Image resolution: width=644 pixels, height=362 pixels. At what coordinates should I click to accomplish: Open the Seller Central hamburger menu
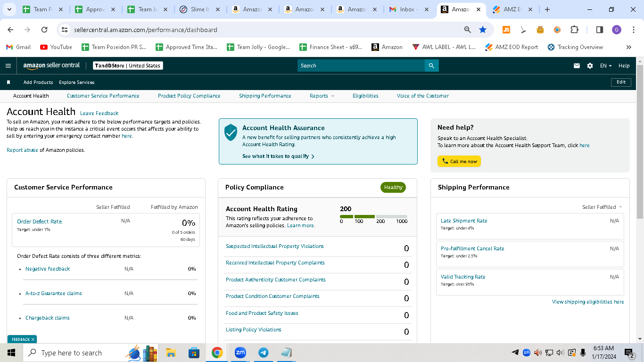[8, 66]
